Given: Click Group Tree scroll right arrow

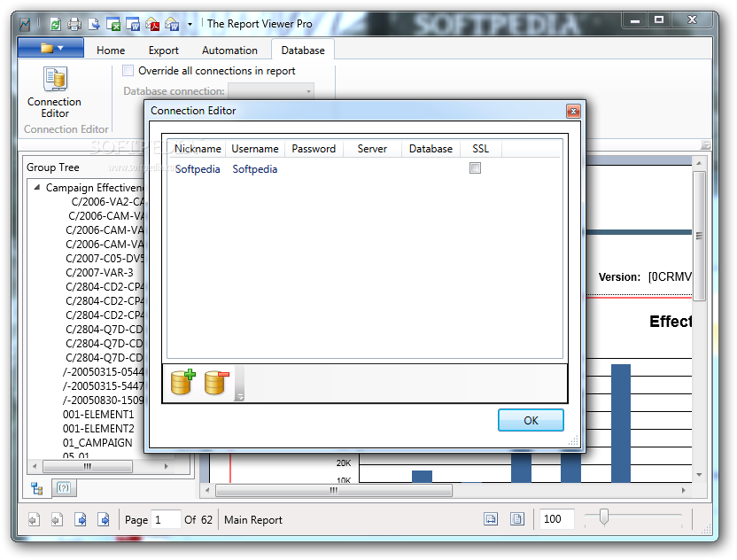Looking at the screenshot, I should pos(166,466).
